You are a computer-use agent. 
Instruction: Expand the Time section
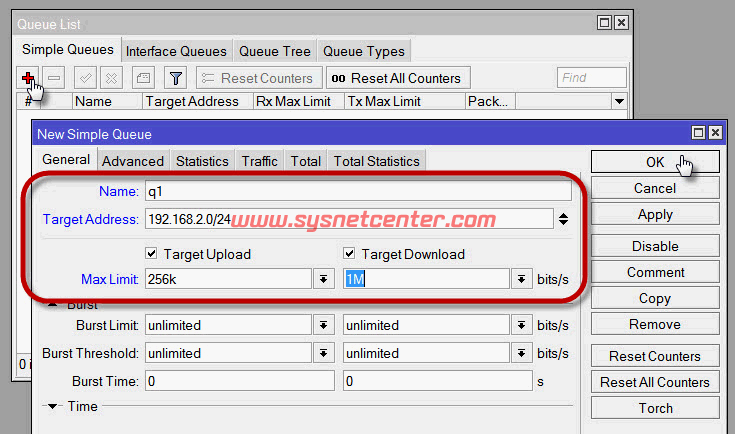pyautogui.click(x=53, y=406)
